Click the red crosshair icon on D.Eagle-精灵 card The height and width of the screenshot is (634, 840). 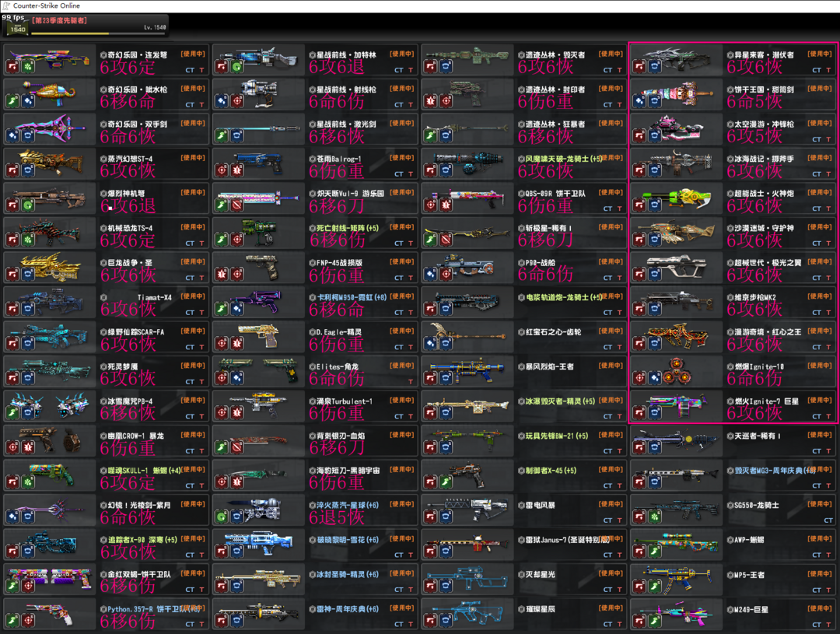[221, 344]
